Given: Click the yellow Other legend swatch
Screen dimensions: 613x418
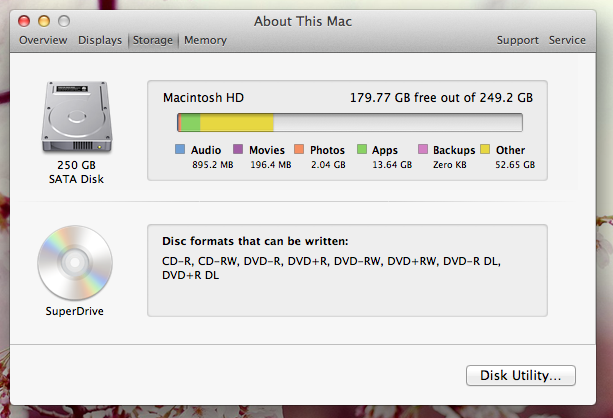Looking at the screenshot, I should (485, 149).
